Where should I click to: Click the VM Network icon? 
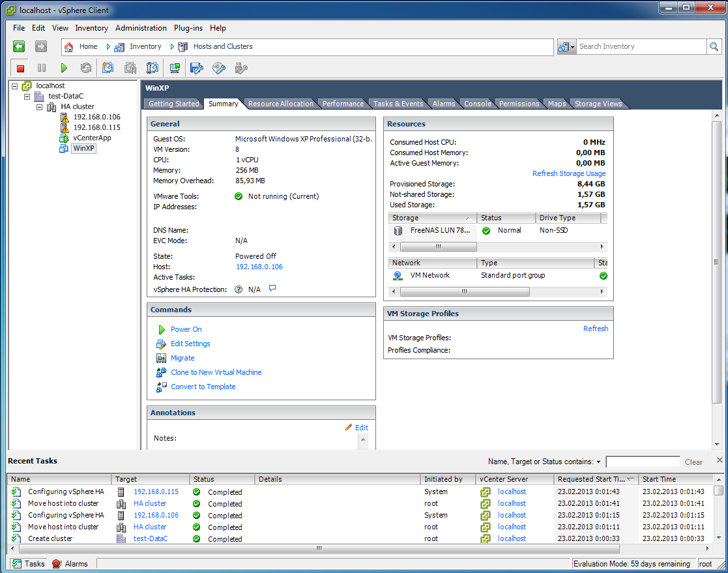click(398, 275)
